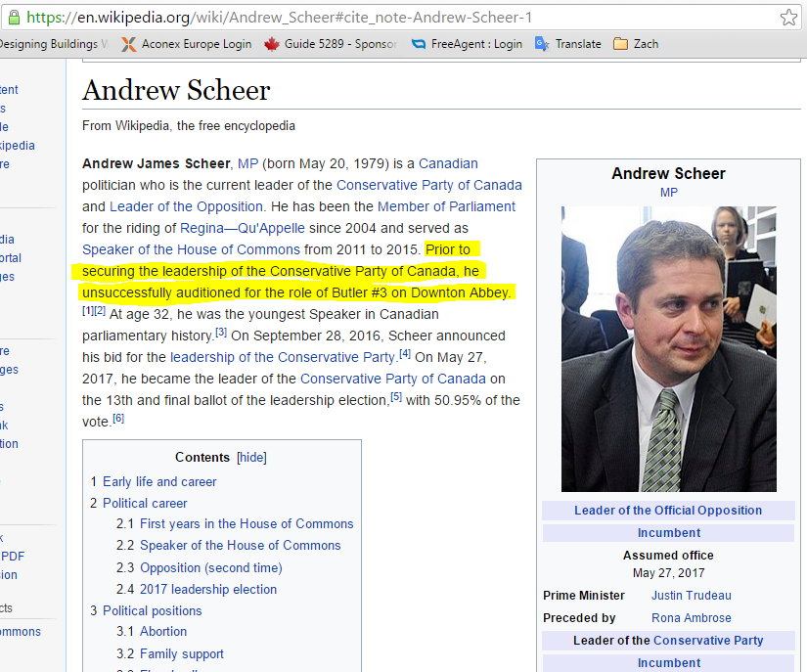The height and width of the screenshot is (672, 807).
Task: Click the green padlock secure icon
Action: [15, 18]
